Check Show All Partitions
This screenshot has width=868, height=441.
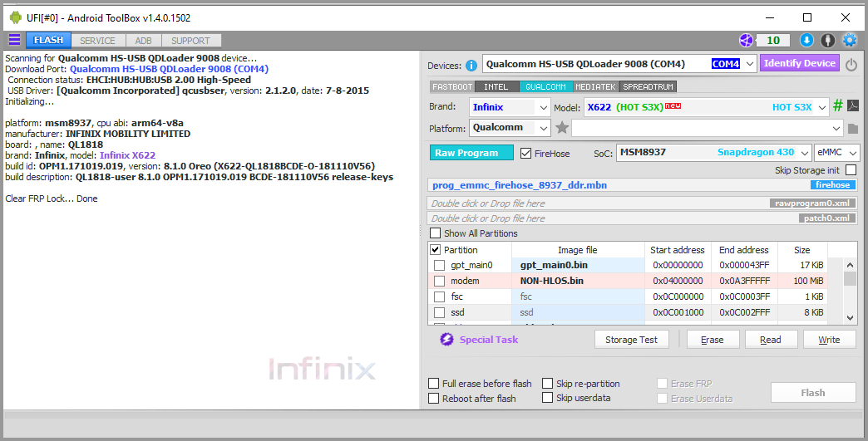[436, 233]
